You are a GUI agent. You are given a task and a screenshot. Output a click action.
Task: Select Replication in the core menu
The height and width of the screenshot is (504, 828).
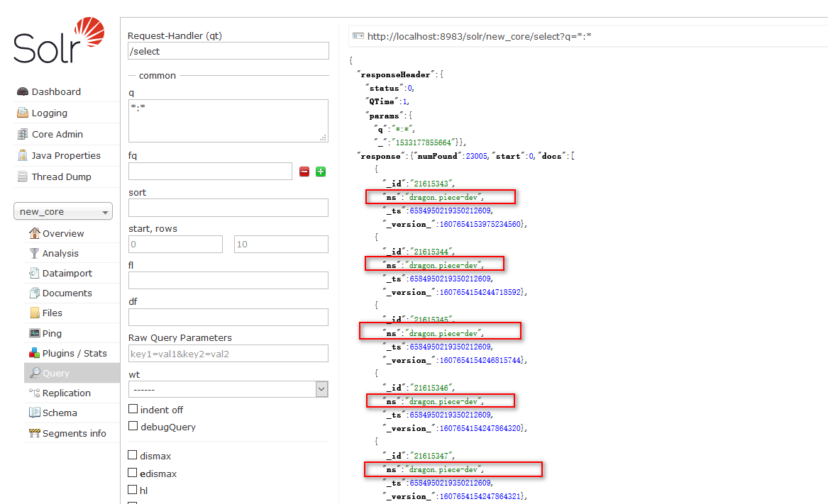coord(66,393)
